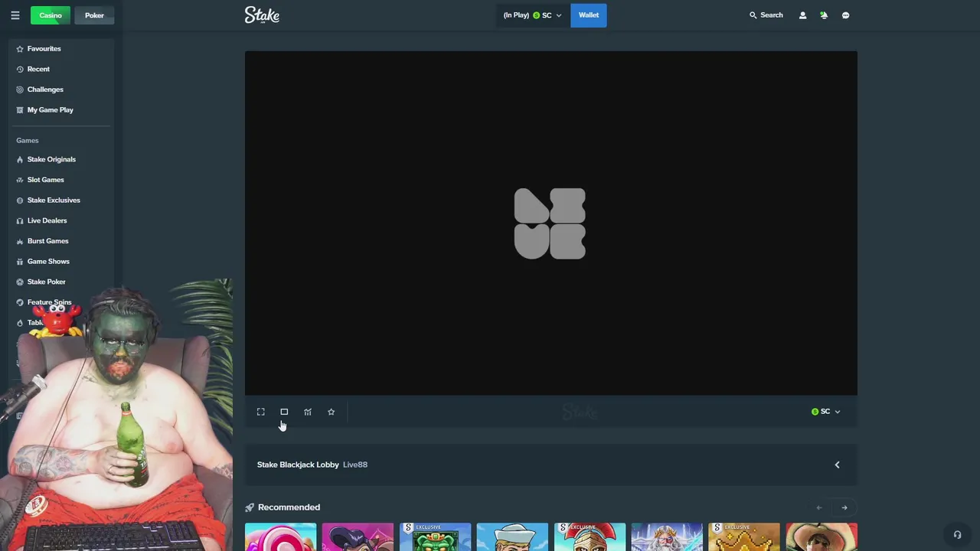Image resolution: width=980 pixels, height=551 pixels.
Task: Open the user profile icon
Action: coord(802,15)
